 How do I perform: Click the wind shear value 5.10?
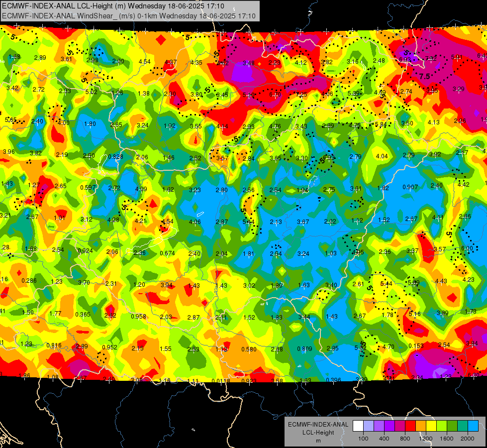[248, 95]
